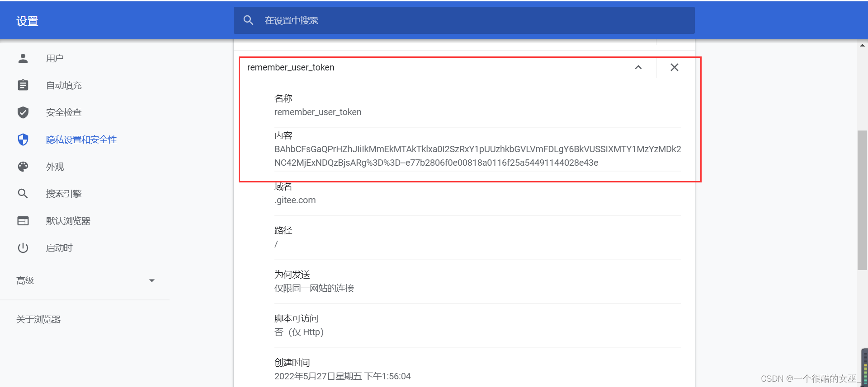Click the 用户 person icon in sidebar
This screenshot has width=868, height=387.
23,58
